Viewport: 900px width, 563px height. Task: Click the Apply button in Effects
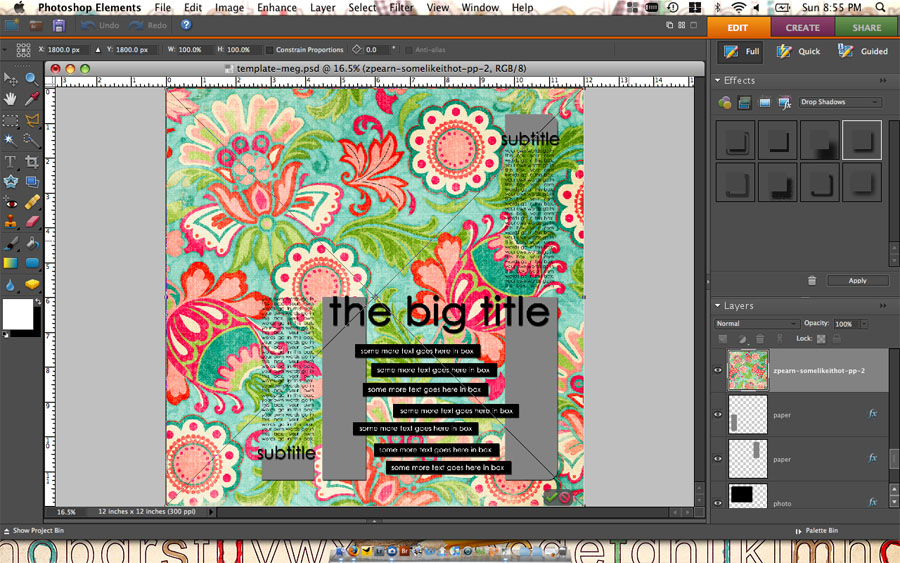(857, 281)
